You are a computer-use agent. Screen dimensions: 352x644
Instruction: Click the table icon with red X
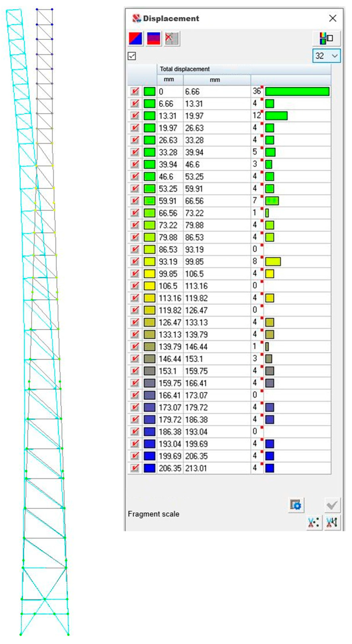[172, 38]
